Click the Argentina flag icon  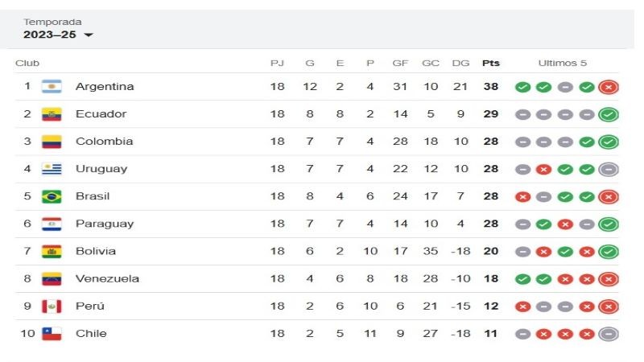pyautogui.click(x=52, y=87)
